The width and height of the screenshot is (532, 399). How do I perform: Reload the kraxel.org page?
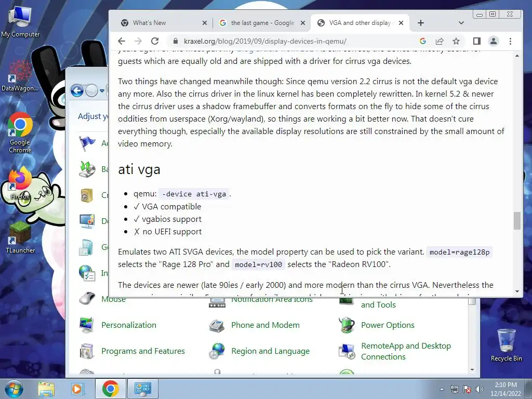(x=155, y=41)
